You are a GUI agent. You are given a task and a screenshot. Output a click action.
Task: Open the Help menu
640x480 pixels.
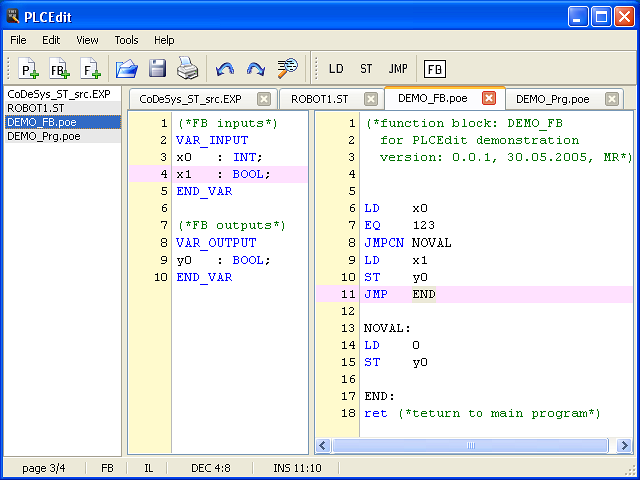(164, 40)
